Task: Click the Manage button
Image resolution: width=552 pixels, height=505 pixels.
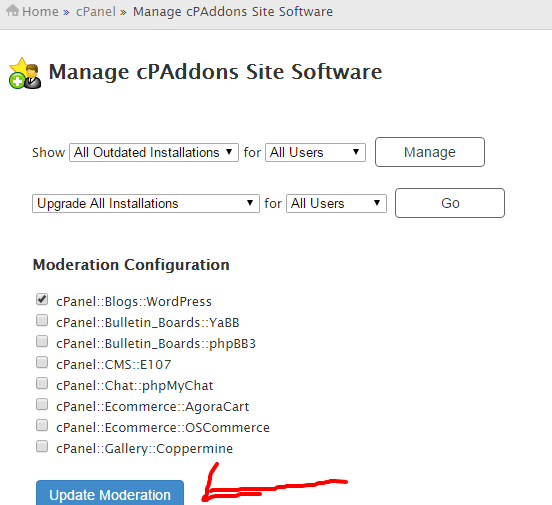Action: (430, 152)
